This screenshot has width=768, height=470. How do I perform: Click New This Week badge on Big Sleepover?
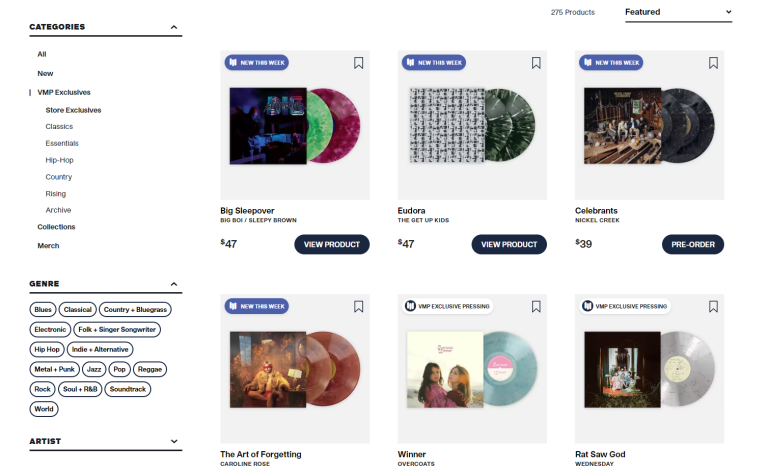coord(257,62)
